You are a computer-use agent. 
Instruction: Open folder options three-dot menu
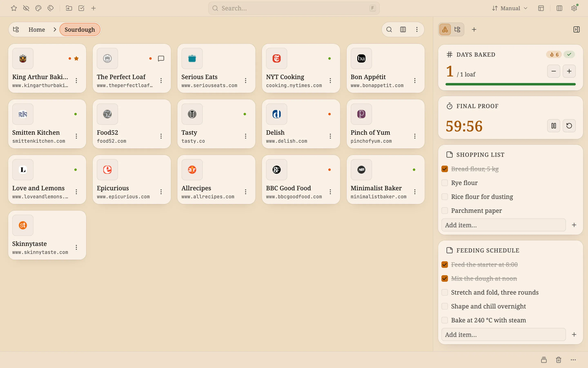tap(417, 29)
